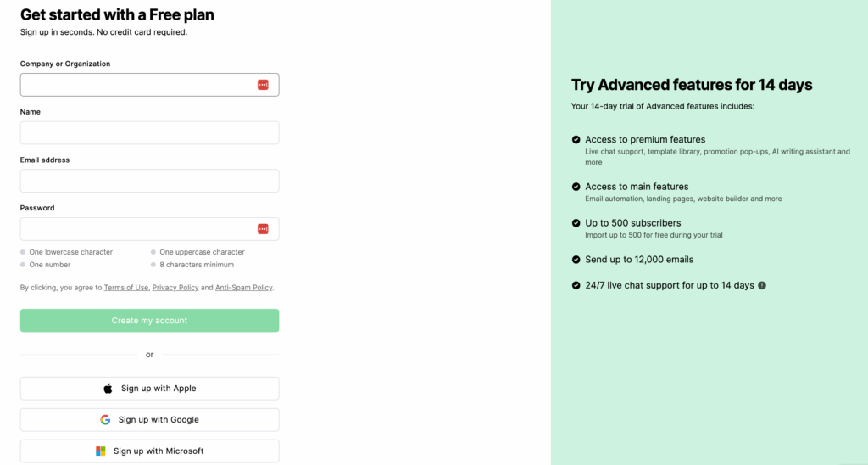Click checkmark next to Access to main features

[x=576, y=187]
